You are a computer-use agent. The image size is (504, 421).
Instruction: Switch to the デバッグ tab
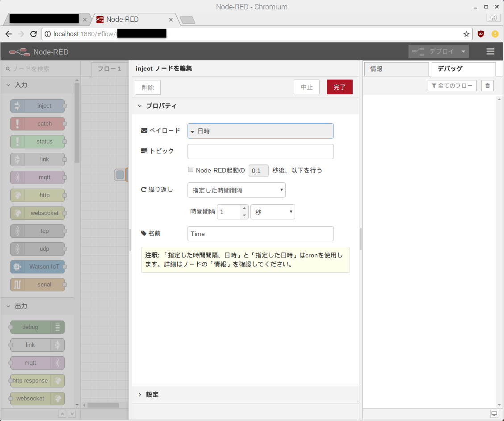click(x=463, y=69)
